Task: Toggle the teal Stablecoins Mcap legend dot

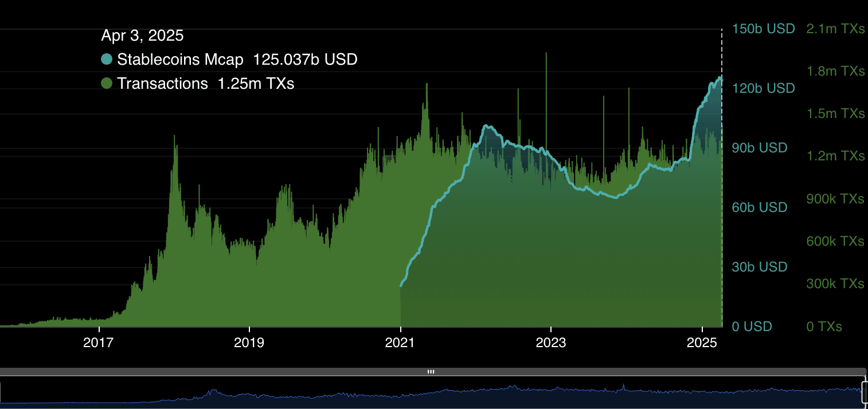Action: coord(106,59)
